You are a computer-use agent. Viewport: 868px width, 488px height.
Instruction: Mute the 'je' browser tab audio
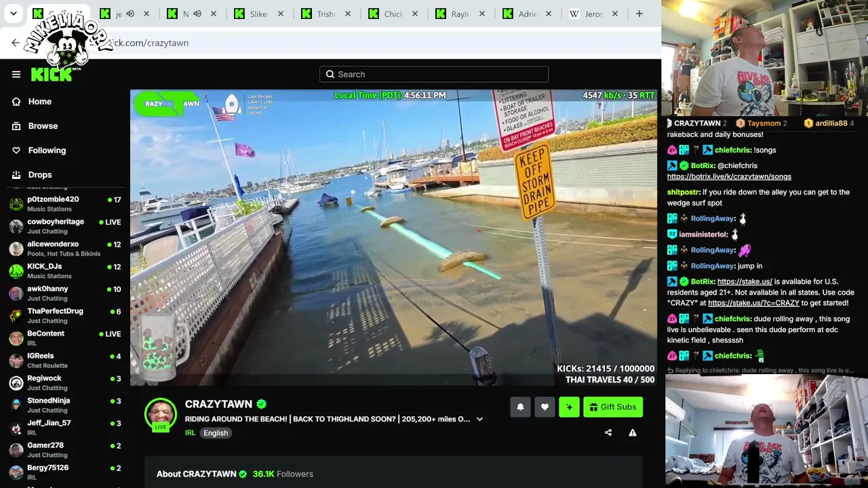(130, 14)
